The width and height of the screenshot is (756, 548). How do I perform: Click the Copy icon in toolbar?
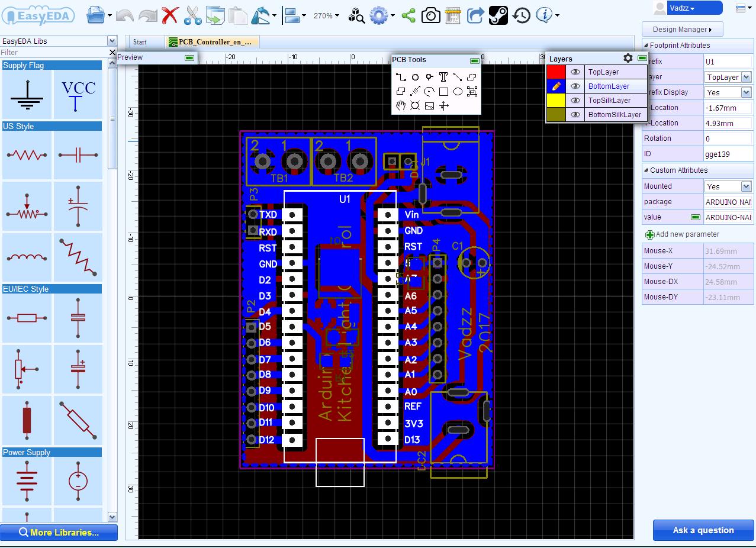click(x=215, y=15)
